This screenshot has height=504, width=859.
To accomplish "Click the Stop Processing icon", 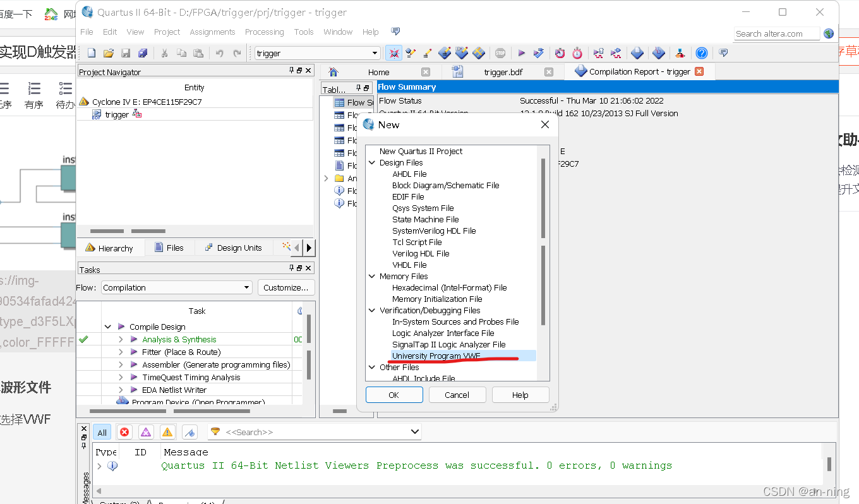I will pyautogui.click(x=500, y=53).
